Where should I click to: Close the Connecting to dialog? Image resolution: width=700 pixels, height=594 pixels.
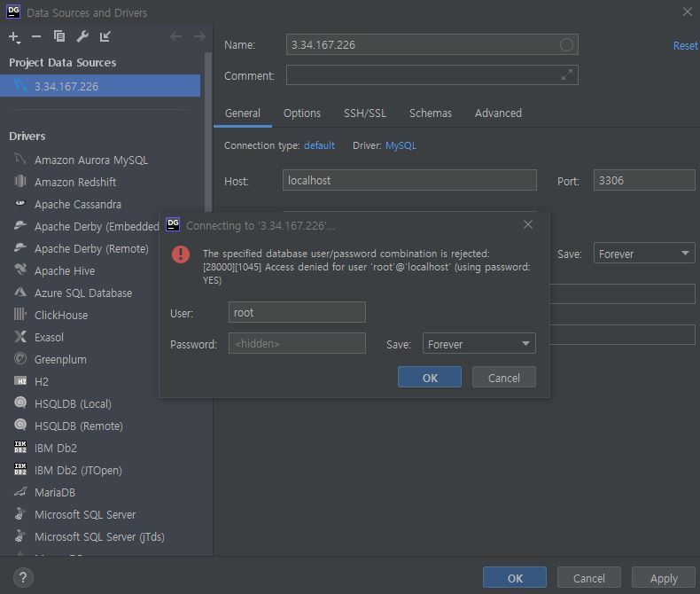(x=528, y=224)
